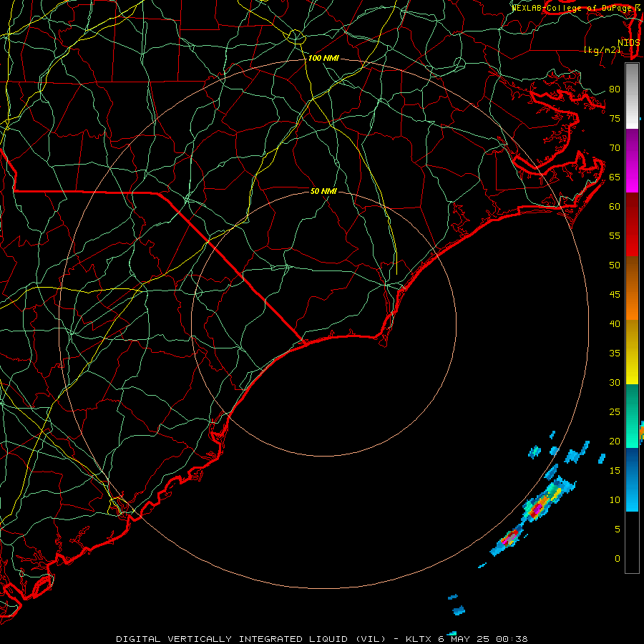Click the 25 value on the scale
This screenshot has height=644, width=644.
click(615, 412)
